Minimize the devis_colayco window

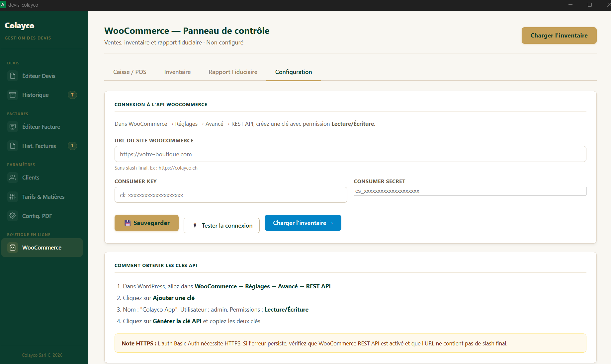tap(570, 5)
